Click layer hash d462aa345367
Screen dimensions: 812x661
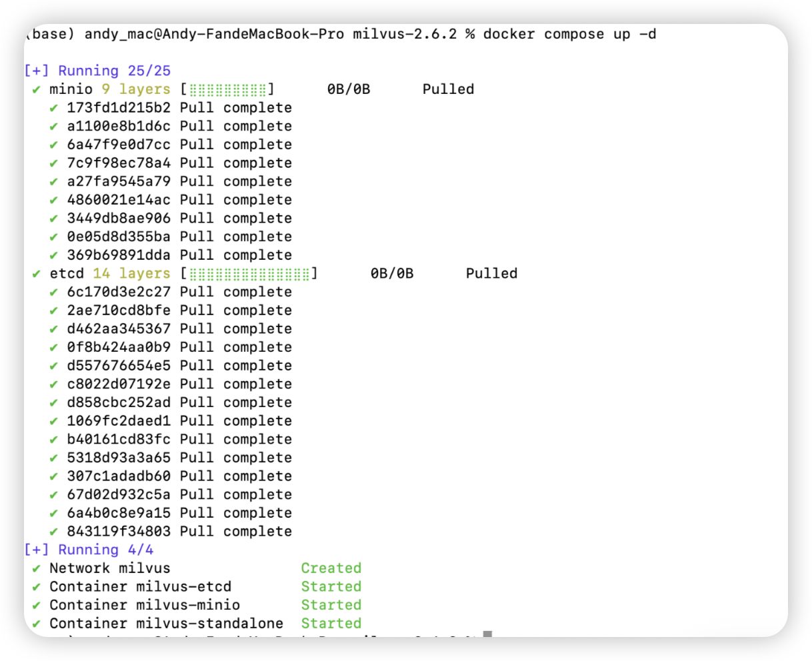(119, 329)
